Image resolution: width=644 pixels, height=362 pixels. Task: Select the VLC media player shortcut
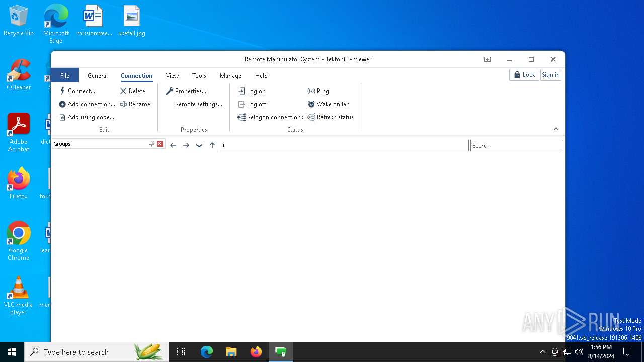(x=19, y=296)
